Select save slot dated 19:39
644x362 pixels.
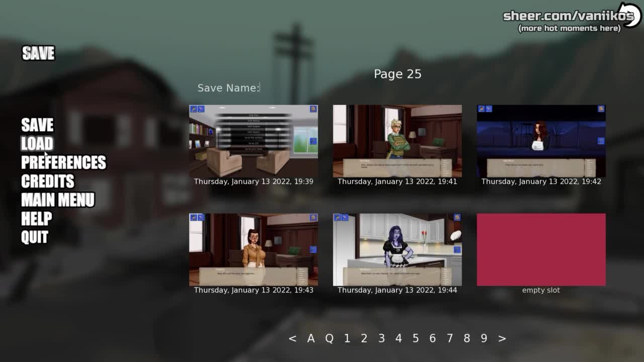[254, 141]
